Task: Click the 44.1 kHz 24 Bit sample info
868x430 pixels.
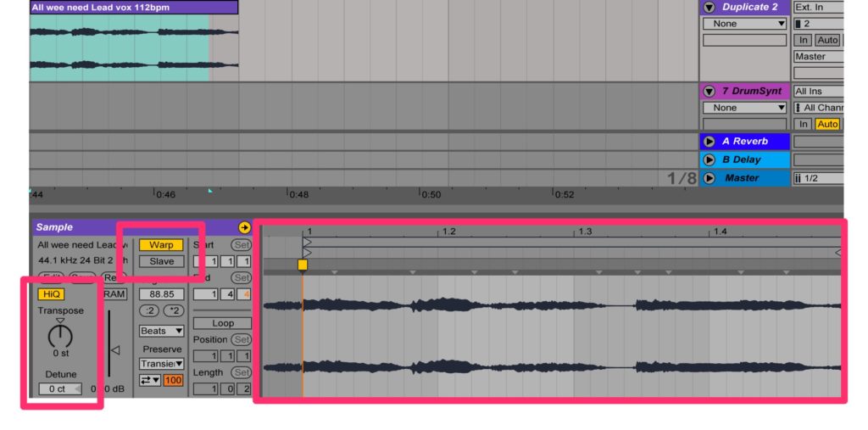Action: (82, 260)
